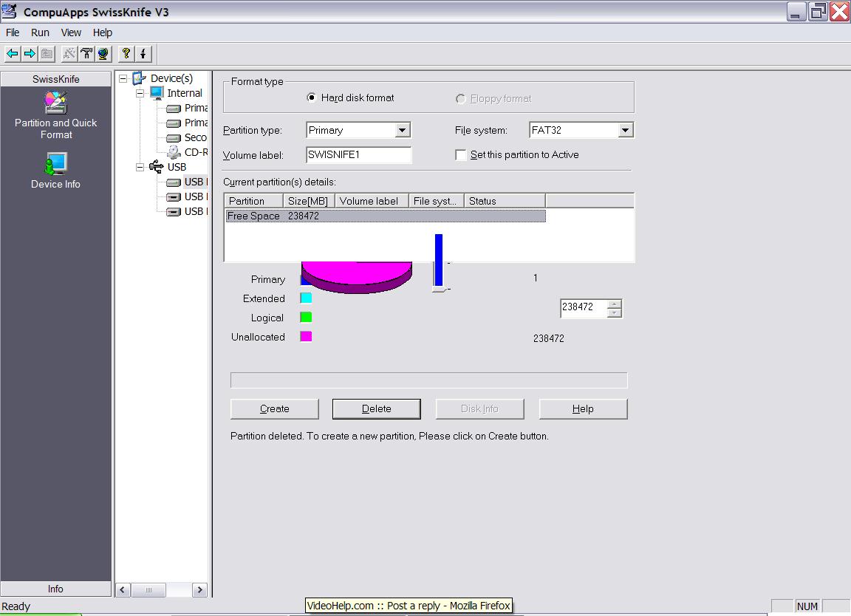Image resolution: width=851 pixels, height=616 pixels.
Task: Select Floppy format radio button
Action: (x=461, y=99)
